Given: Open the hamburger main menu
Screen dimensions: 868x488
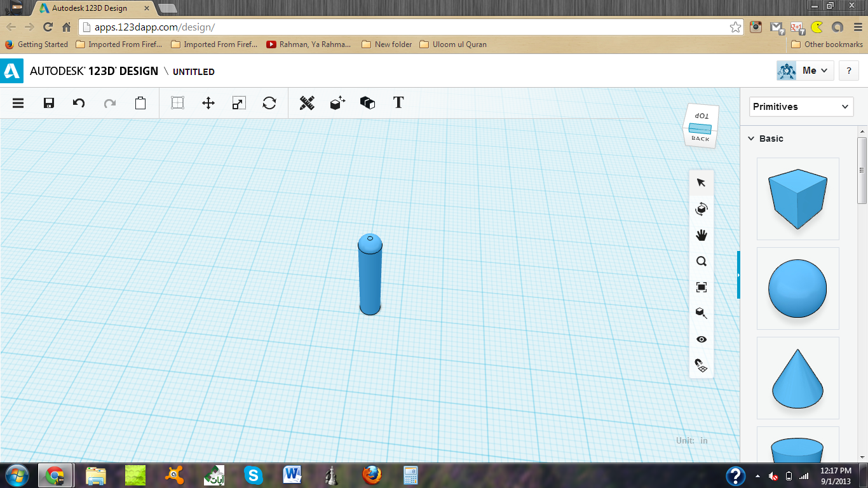Looking at the screenshot, I should pyautogui.click(x=18, y=103).
